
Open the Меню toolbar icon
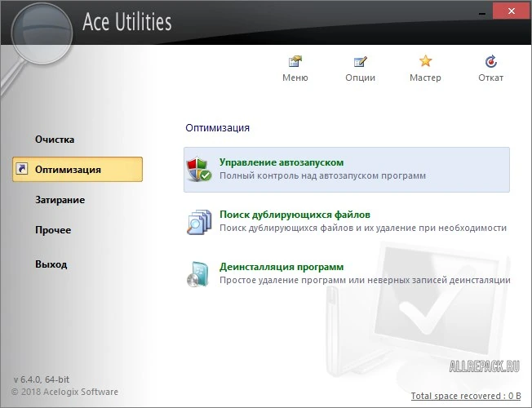[295, 61]
